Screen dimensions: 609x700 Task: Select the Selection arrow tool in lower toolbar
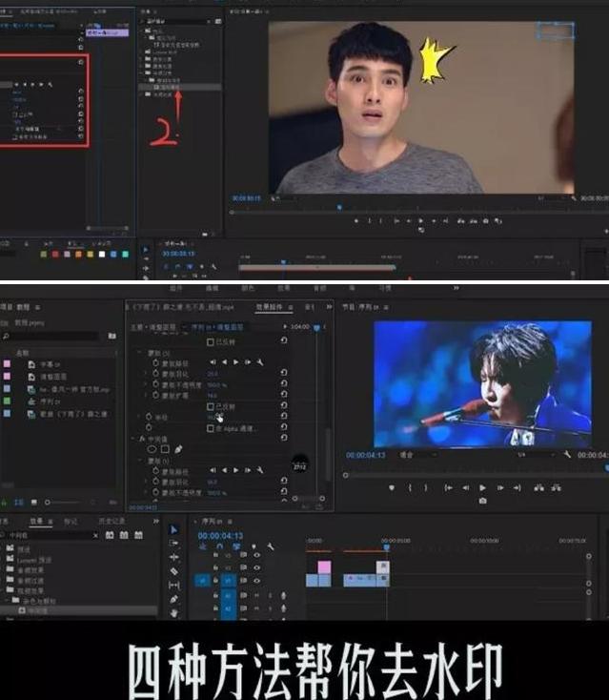(x=174, y=530)
